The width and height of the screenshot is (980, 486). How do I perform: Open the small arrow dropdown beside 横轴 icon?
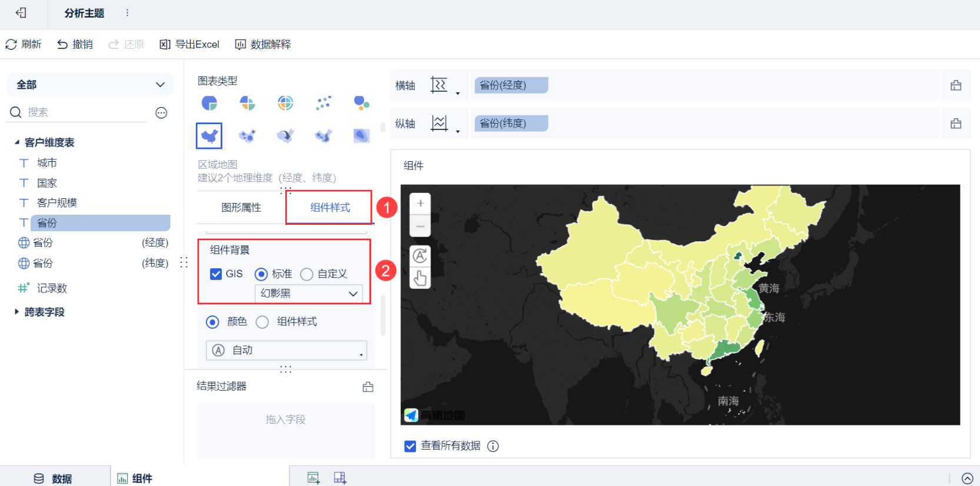pyautogui.click(x=458, y=94)
